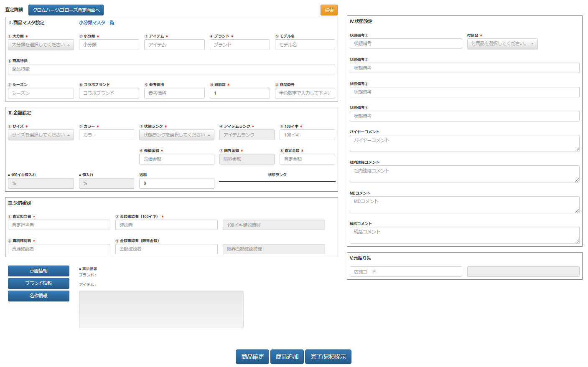Expand the 状態ランク dropdown

coord(176,135)
